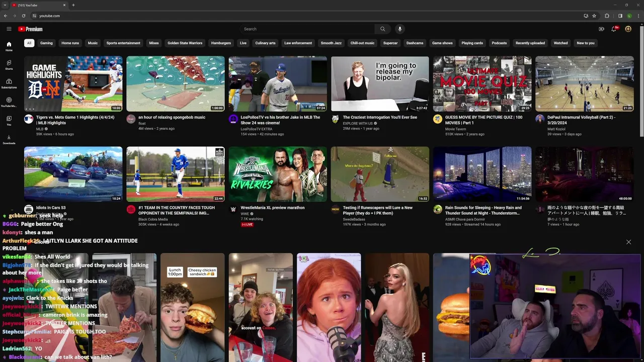Screen dimensions: 644x362
Task: Select the Smooth Jazz chip
Action: coord(331,43)
